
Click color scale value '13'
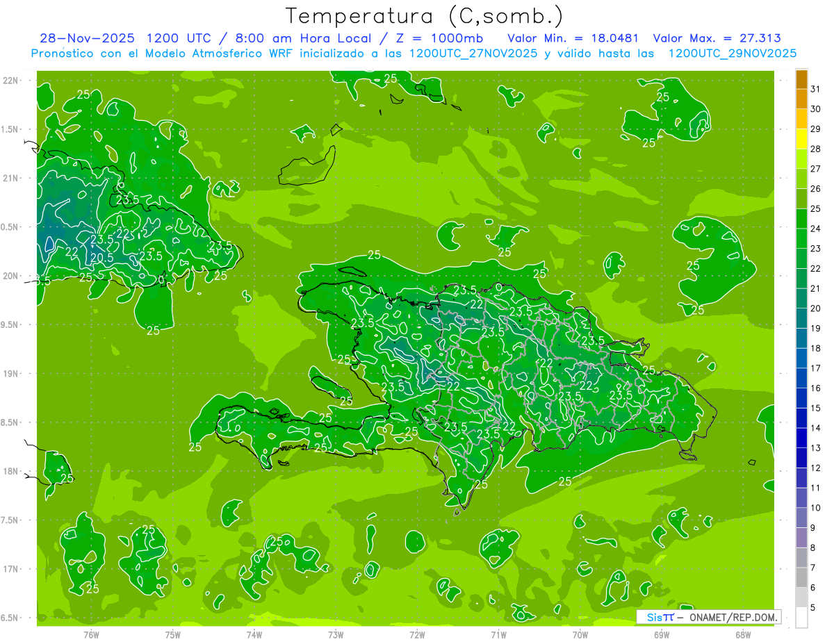pyautogui.click(x=816, y=448)
